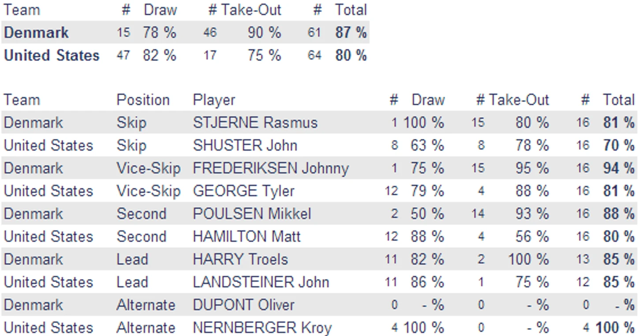Click United States in the summary table
The image size is (644, 336).
[52, 56]
